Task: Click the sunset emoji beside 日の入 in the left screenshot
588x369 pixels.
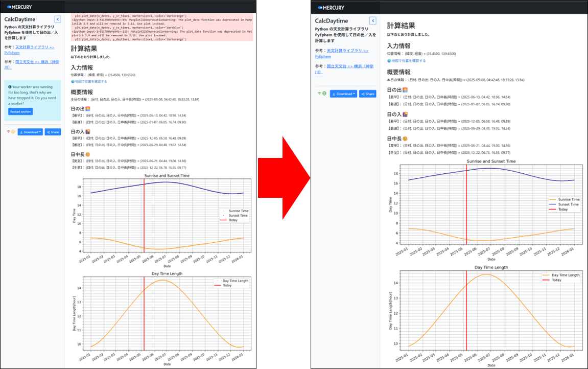Action: click(88, 132)
